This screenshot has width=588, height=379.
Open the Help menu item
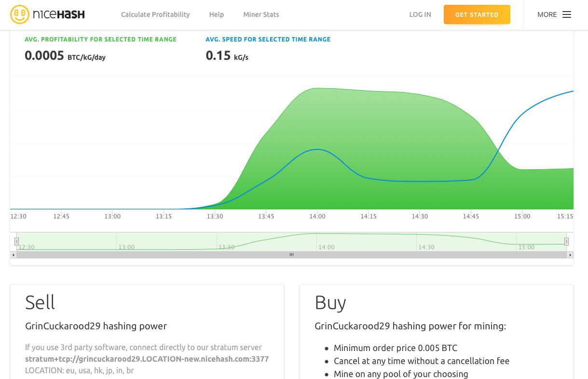click(217, 14)
